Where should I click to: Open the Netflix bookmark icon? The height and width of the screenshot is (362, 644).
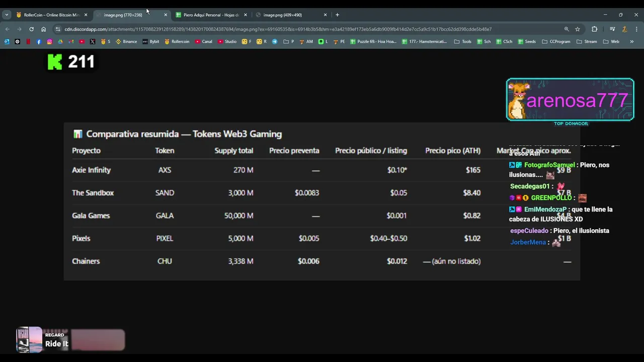click(28, 42)
